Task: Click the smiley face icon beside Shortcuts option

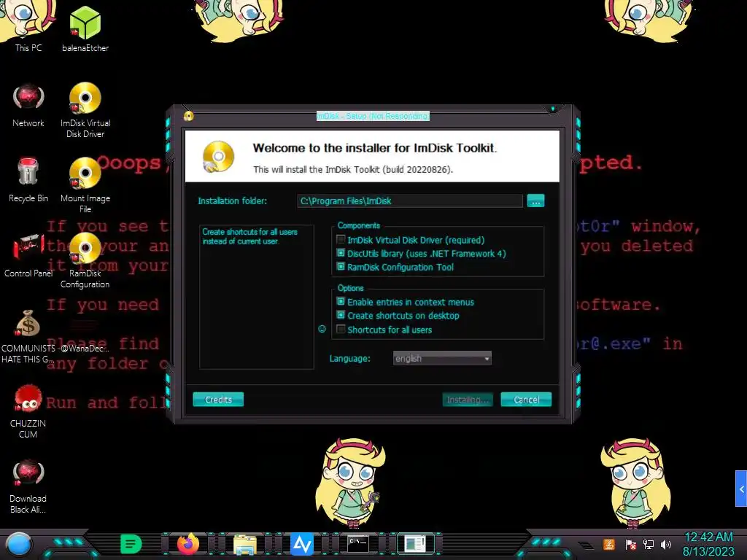Action: pyautogui.click(x=322, y=329)
